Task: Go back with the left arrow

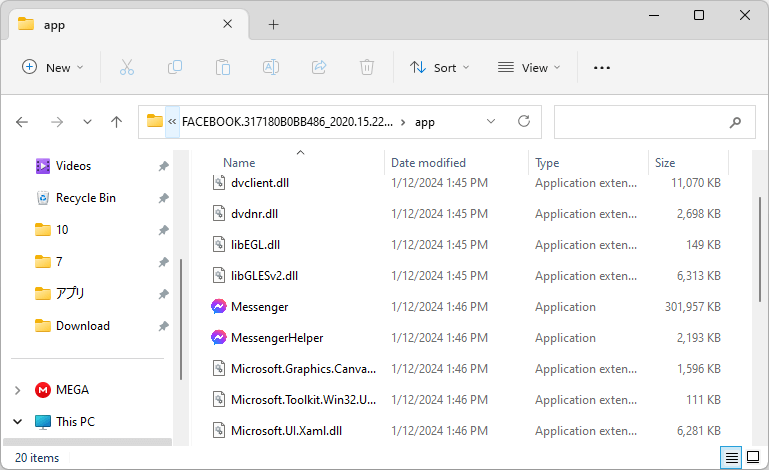Action: [22, 122]
